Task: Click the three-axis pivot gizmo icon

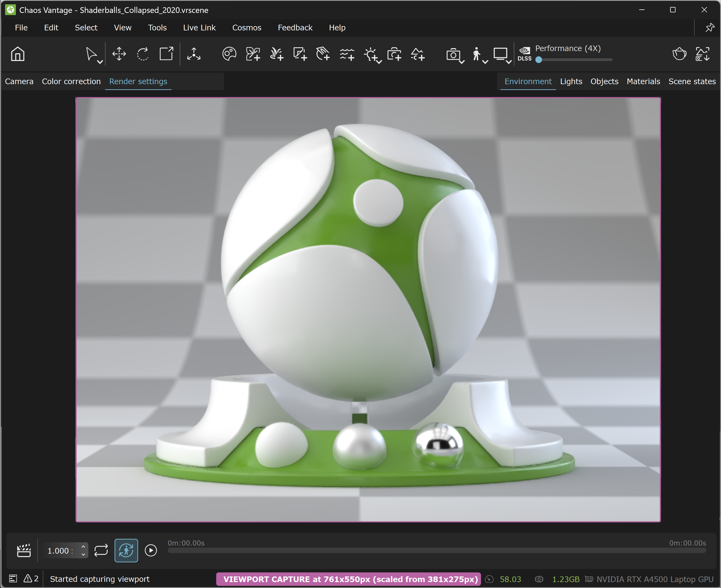Action: pyautogui.click(x=194, y=54)
